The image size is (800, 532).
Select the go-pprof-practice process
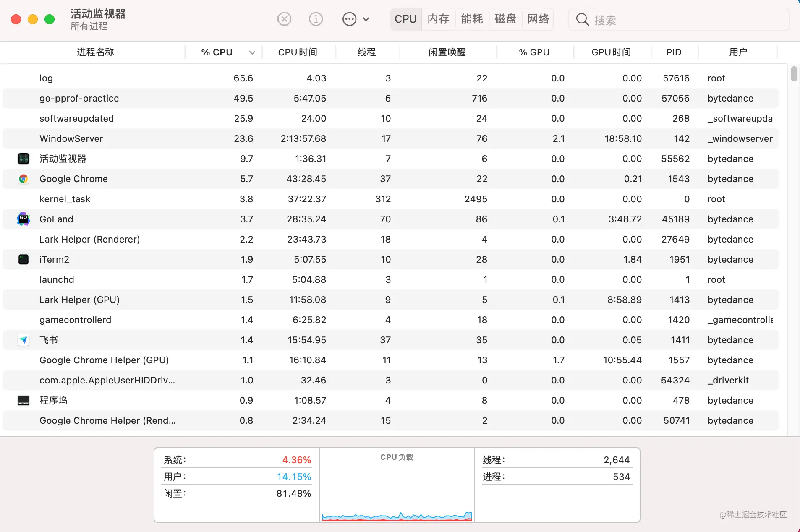[x=391, y=98]
